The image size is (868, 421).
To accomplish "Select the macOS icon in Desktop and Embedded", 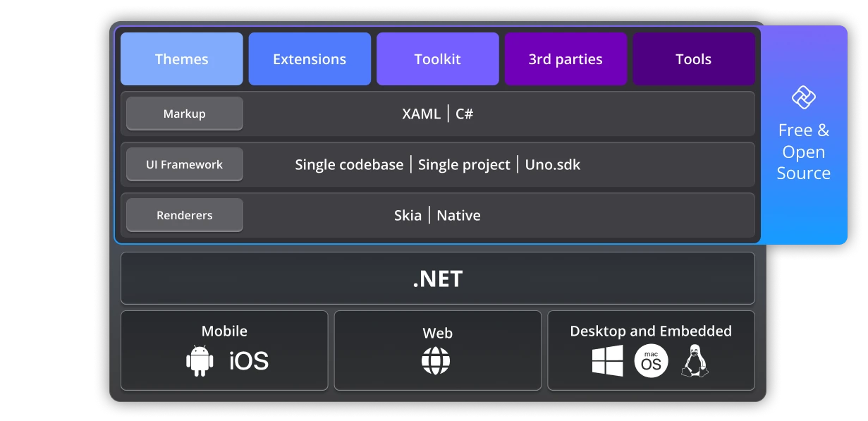I will pos(650,360).
